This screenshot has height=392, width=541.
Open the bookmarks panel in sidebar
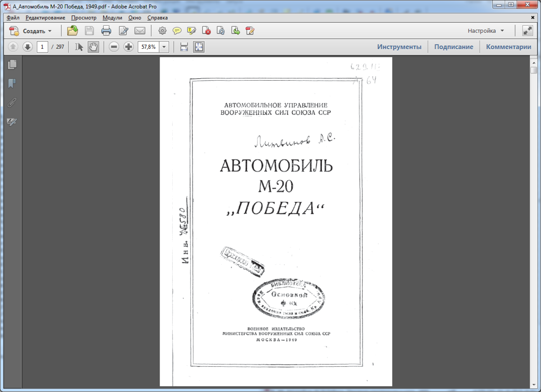click(12, 83)
